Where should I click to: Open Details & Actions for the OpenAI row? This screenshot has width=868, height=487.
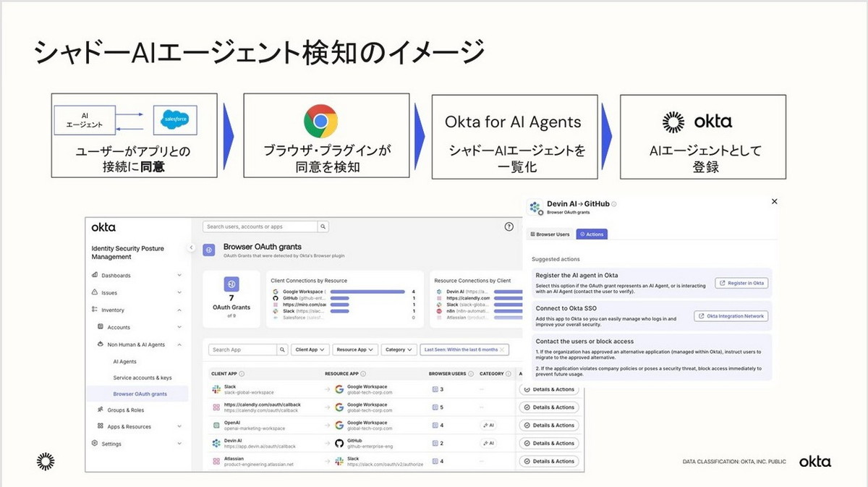[549, 425]
